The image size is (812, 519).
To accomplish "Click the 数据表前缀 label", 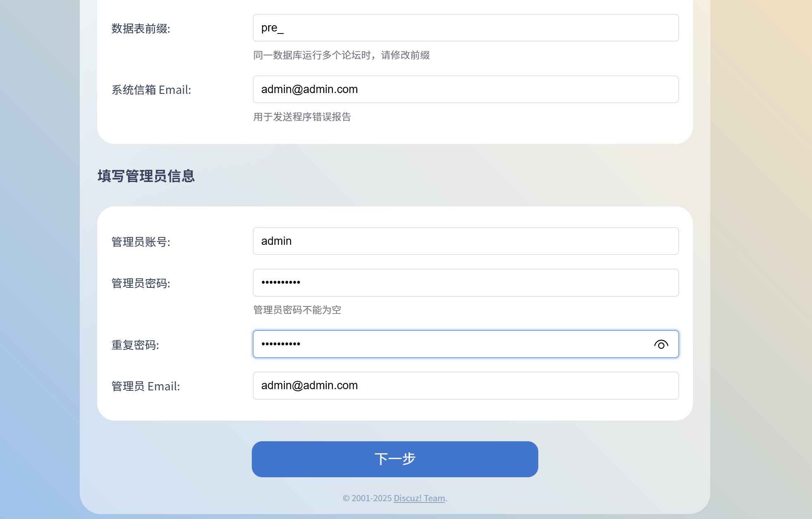I will [141, 29].
